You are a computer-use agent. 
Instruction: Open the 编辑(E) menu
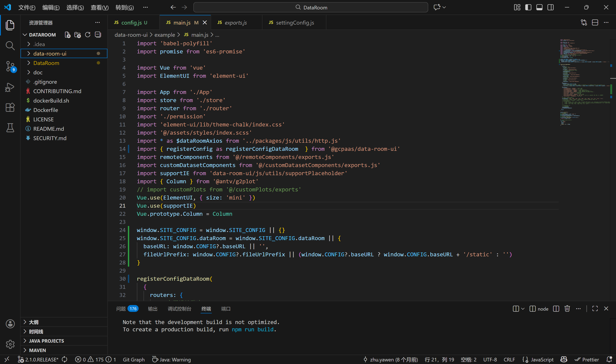51,7
